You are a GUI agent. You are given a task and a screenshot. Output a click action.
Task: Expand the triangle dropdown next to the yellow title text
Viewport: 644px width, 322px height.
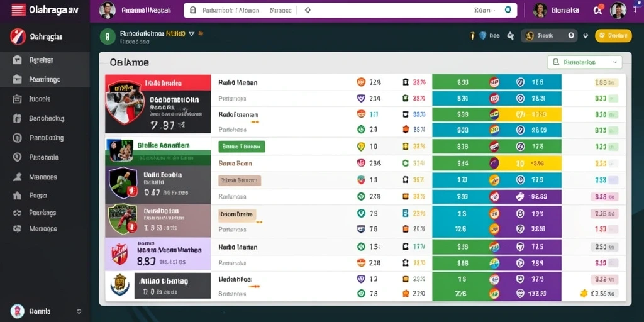click(x=191, y=34)
